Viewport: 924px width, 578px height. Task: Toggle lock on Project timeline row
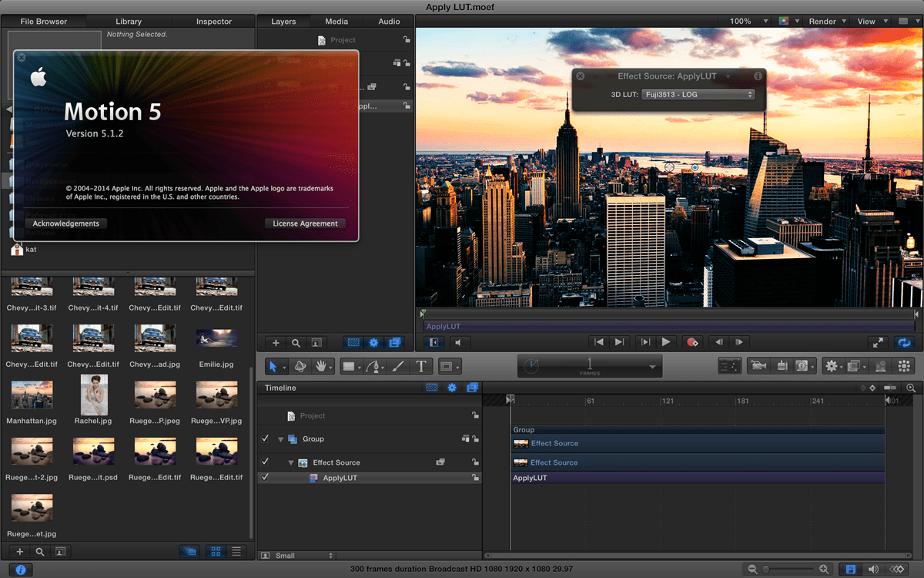click(475, 415)
